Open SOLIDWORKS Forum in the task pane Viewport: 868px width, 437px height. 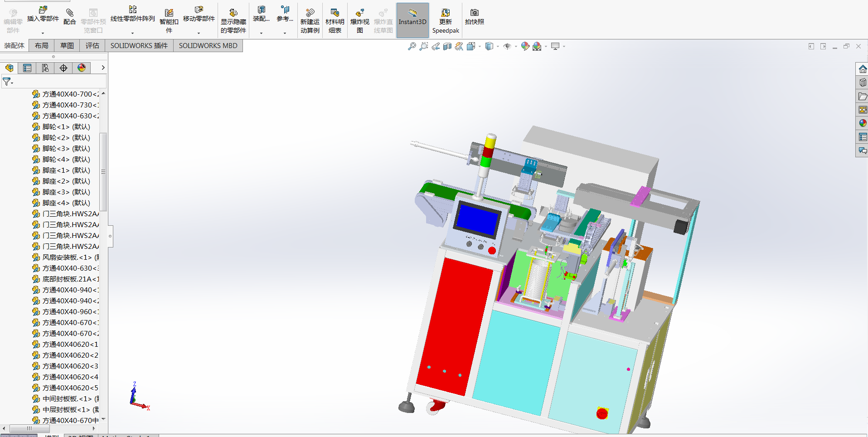(862, 151)
